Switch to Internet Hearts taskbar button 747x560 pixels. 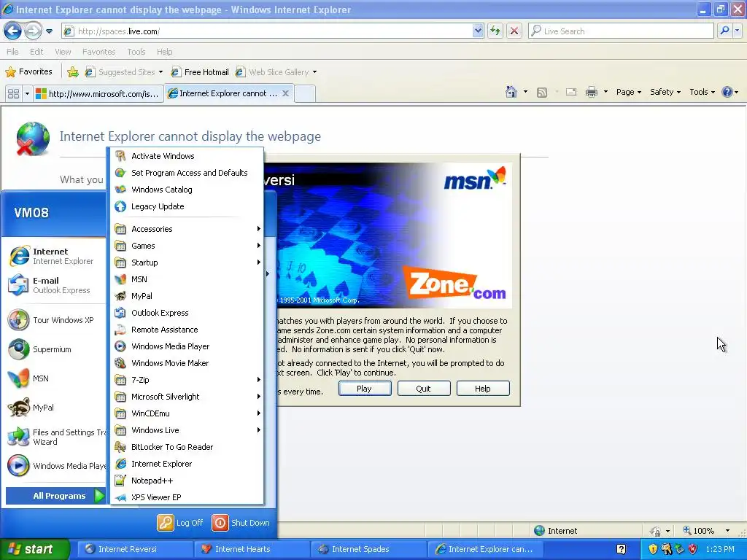tap(252, 549)
